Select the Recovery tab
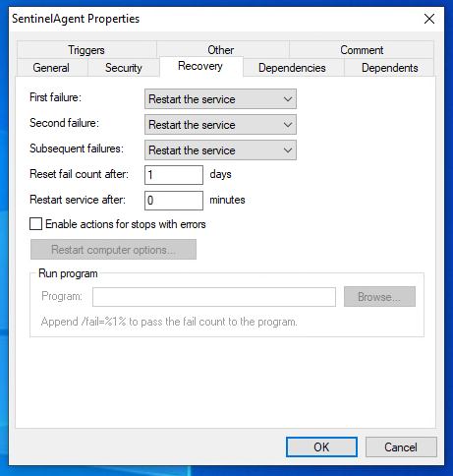This screenshot has width=453, height=476. click(x=200, y=66)
